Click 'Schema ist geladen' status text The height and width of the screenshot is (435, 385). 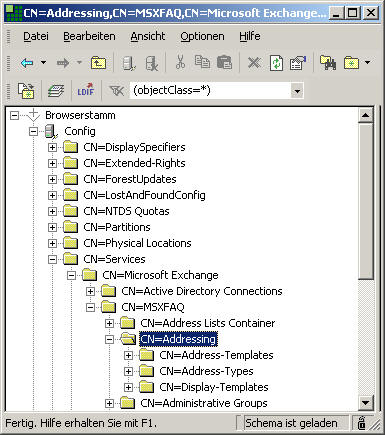click(291, 423)
